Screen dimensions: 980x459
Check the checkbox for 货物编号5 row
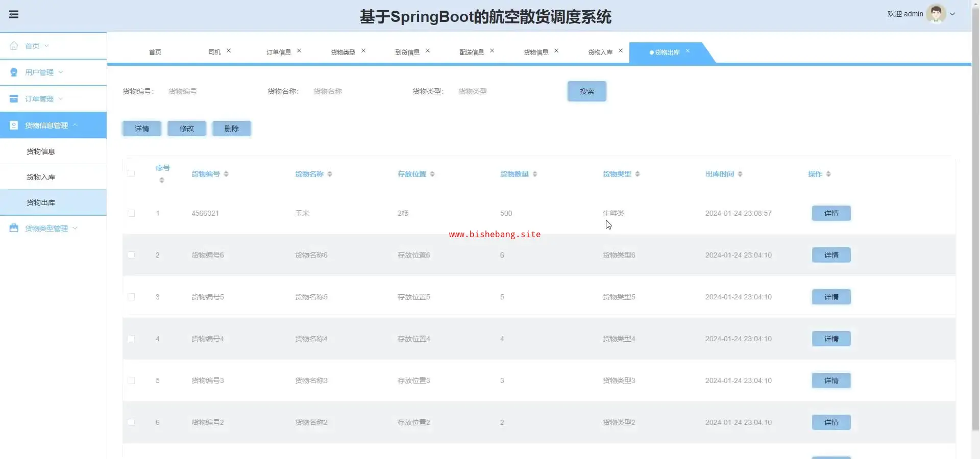click(131, 297)
